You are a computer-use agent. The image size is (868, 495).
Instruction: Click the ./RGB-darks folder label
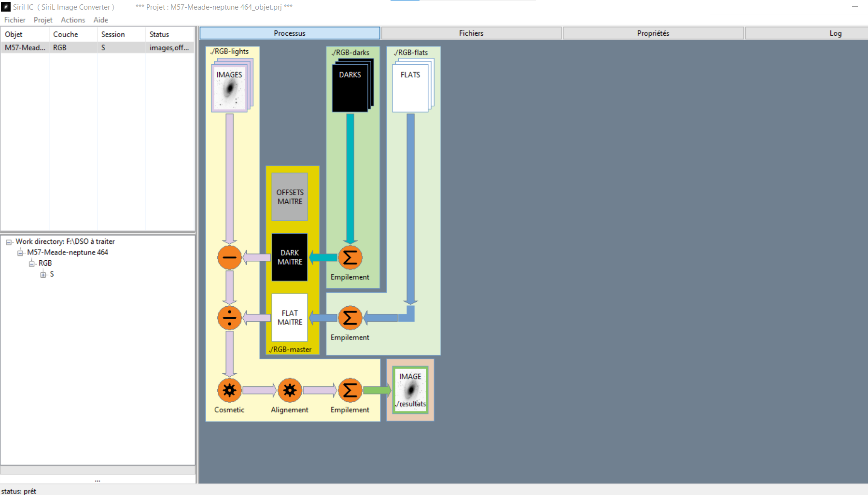point(350,52)
